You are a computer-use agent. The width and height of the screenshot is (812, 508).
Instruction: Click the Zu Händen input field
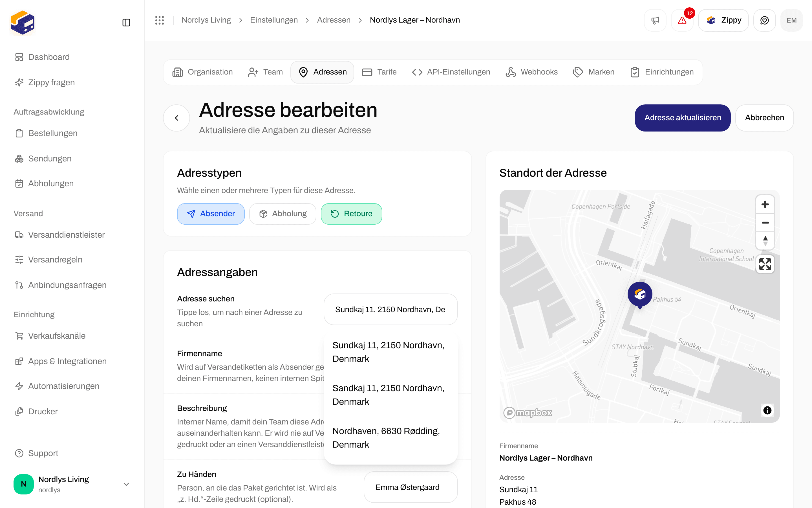(x=411, y=487)
